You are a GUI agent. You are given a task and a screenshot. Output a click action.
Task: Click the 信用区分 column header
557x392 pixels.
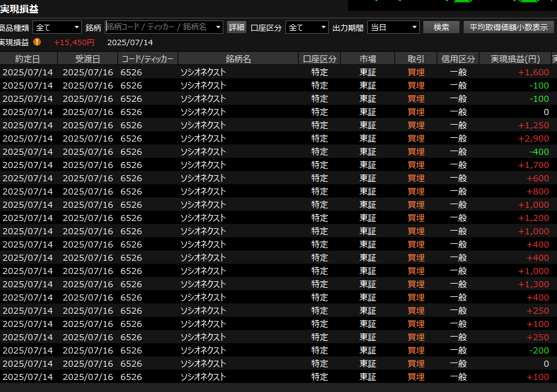tap(458, 58)
